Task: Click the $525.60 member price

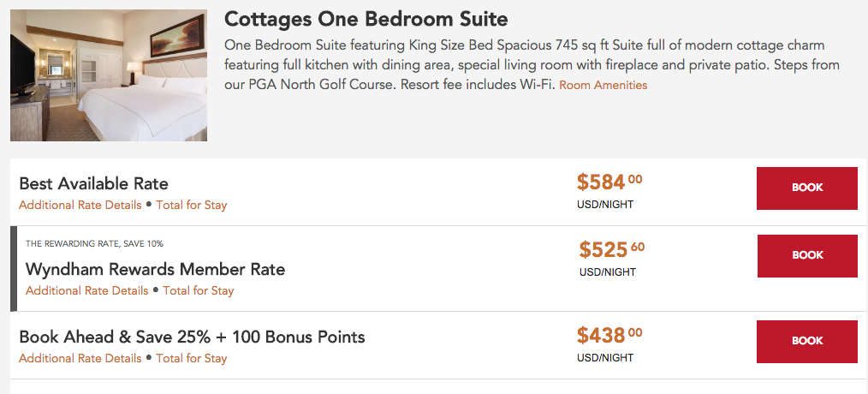Action: (x=611, y=249)
